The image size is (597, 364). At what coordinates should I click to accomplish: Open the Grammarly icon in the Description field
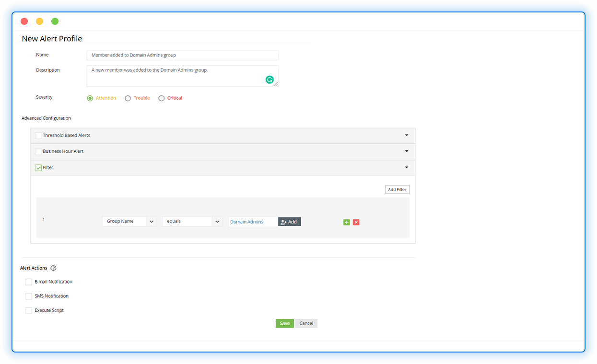pos(269,80)
